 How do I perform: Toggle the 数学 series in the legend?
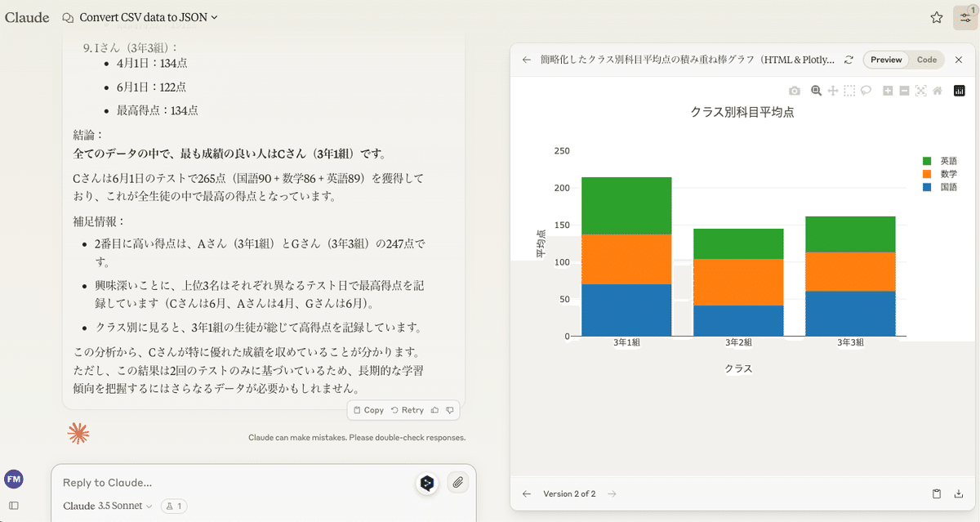point(940,174)
